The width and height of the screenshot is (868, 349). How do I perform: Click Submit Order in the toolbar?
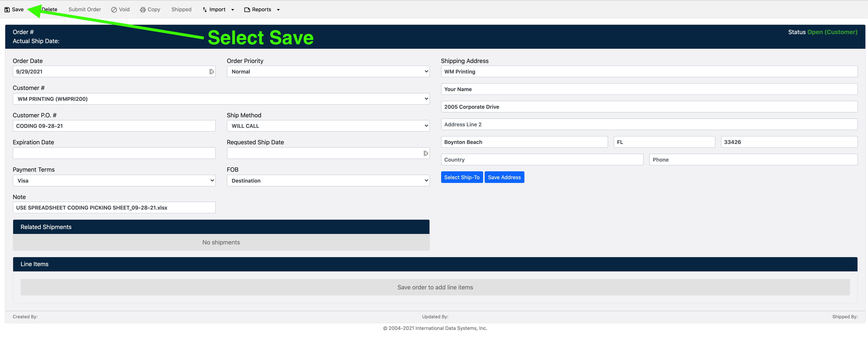85,9
